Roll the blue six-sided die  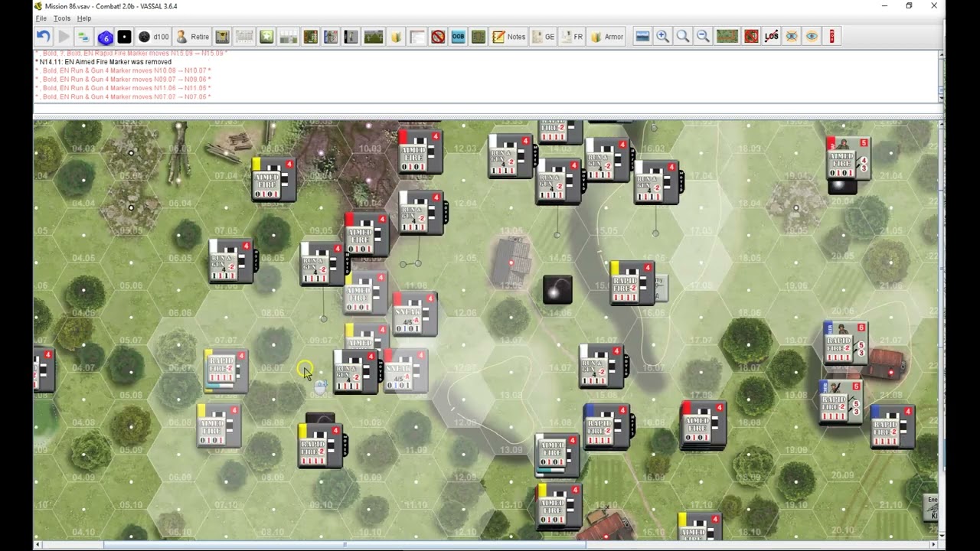point(105,37)
